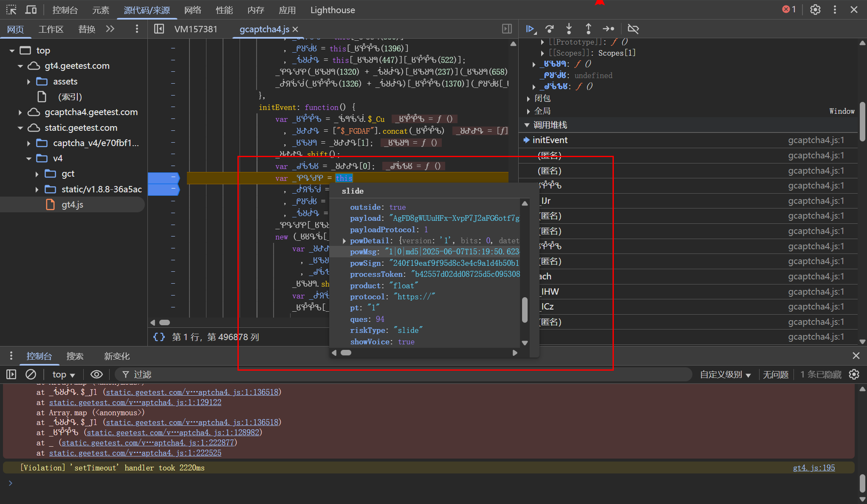Collapse the gt4.geetest.com domain
This screenshot has height=504, width=867.
(20, 66)
